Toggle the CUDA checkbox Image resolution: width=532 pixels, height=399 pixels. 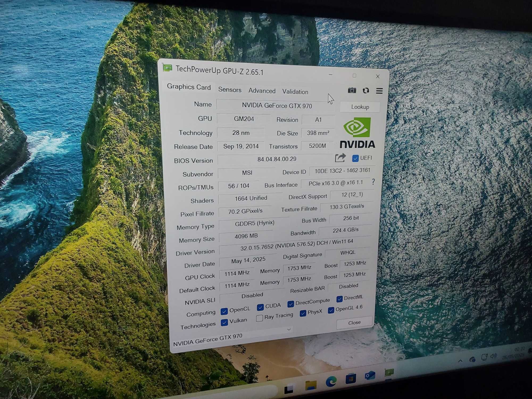point(260,307)
